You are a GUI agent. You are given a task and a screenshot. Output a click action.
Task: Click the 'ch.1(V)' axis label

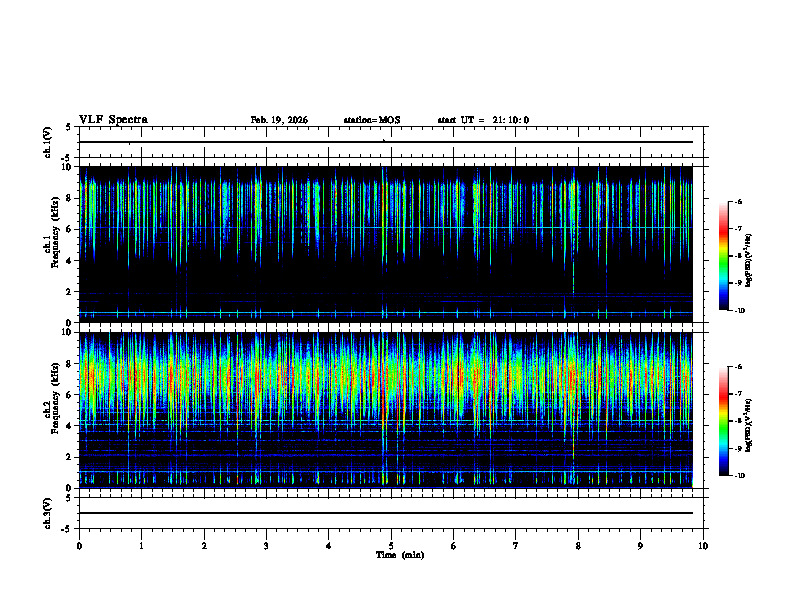47,142
